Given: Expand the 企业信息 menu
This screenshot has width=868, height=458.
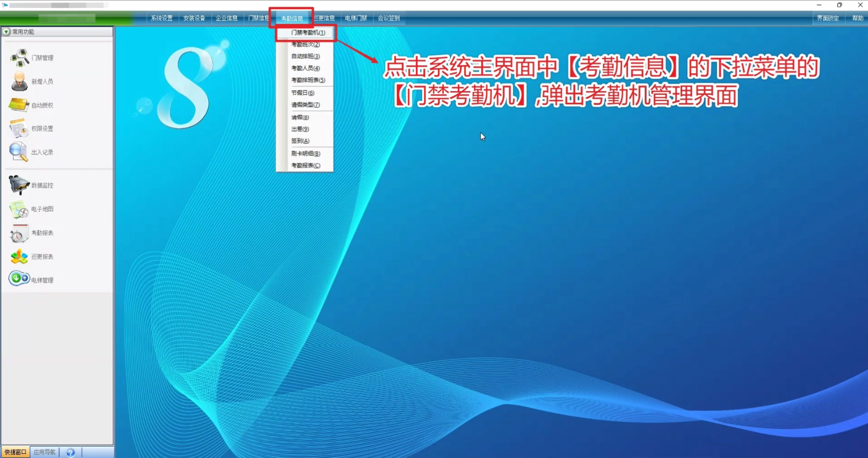Looking at the screenshot, I should 227,18.
